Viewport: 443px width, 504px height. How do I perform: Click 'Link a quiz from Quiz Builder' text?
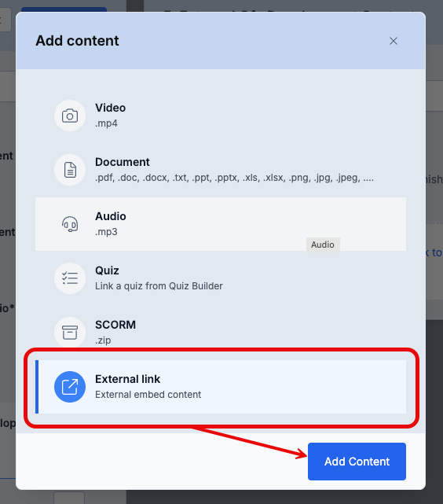point(159,286)
